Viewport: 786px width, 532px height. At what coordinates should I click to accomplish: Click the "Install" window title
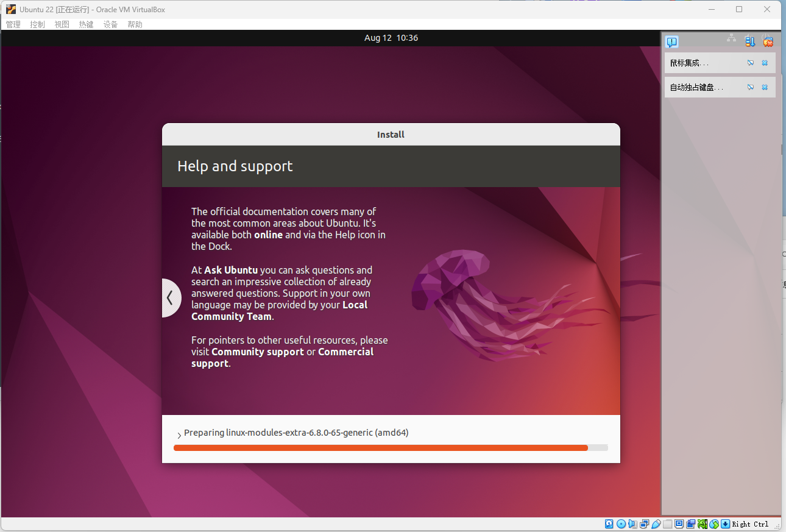click(391, 135)
